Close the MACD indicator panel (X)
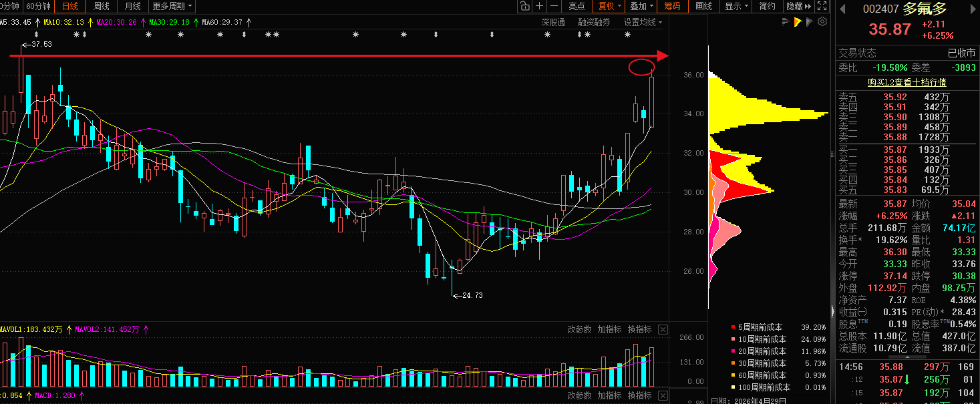980x404 pixels. pyautogui.click(x=663, y=395)
